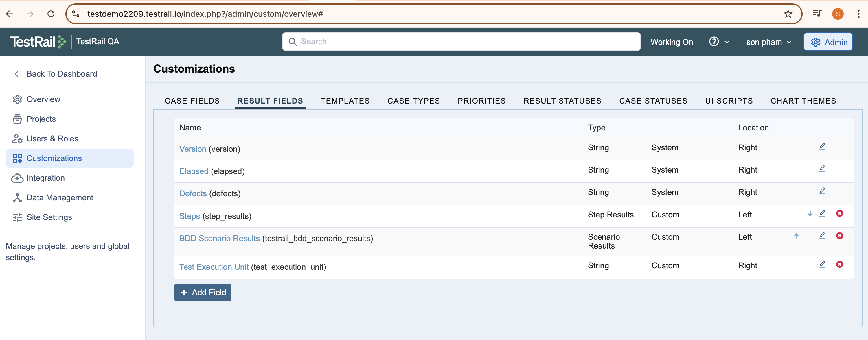
Task: Switch to the Templates tab
Action: [345, 101]
